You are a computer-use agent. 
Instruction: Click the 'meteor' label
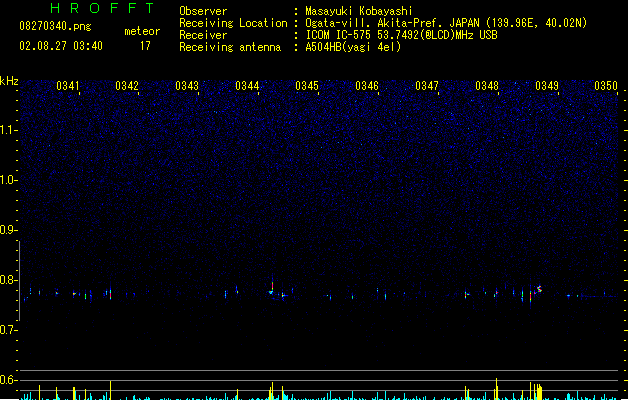click(x=142, y=31)
